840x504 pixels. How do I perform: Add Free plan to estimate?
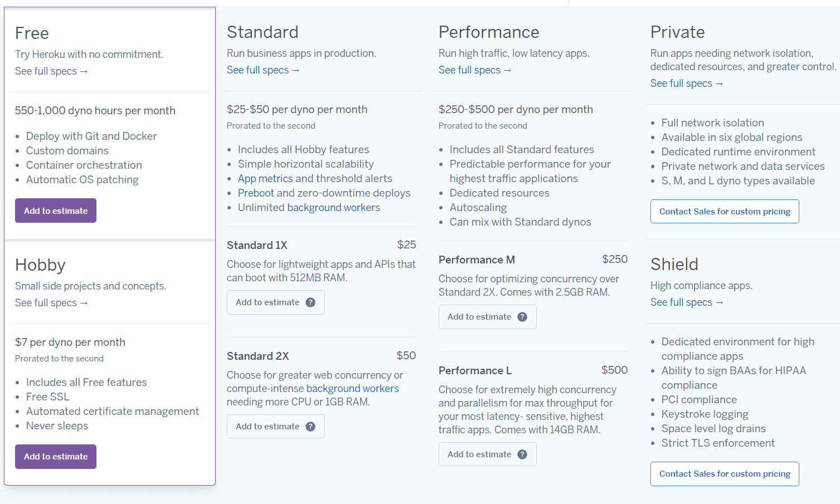56,211
